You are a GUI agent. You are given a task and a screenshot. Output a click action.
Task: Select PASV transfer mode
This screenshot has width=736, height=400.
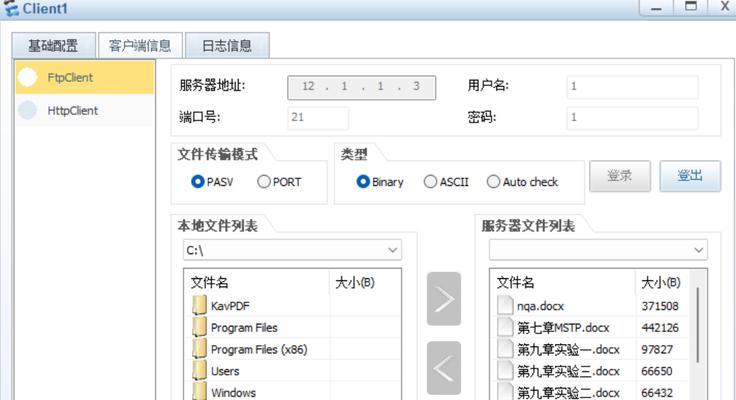(x=198, y=182)
